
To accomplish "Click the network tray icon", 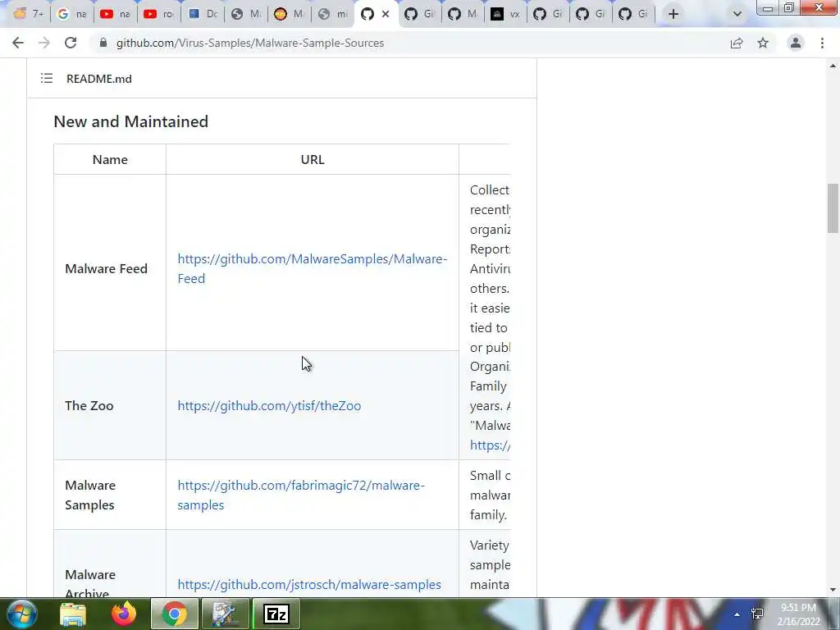I will pos(757,614).
